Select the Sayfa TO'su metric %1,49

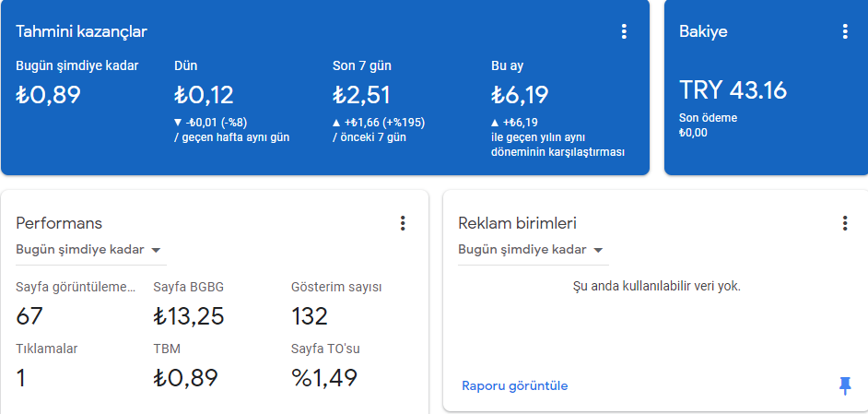tap(324, 378)
